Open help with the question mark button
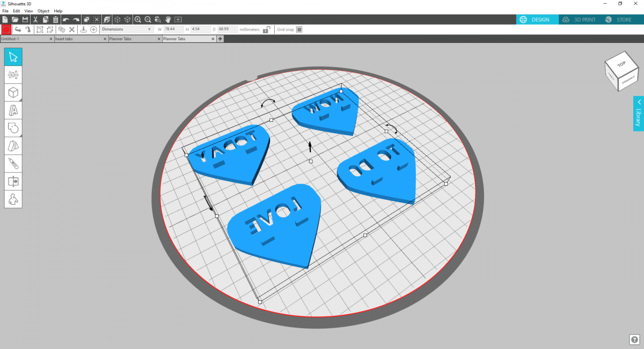 pos(633,339)
